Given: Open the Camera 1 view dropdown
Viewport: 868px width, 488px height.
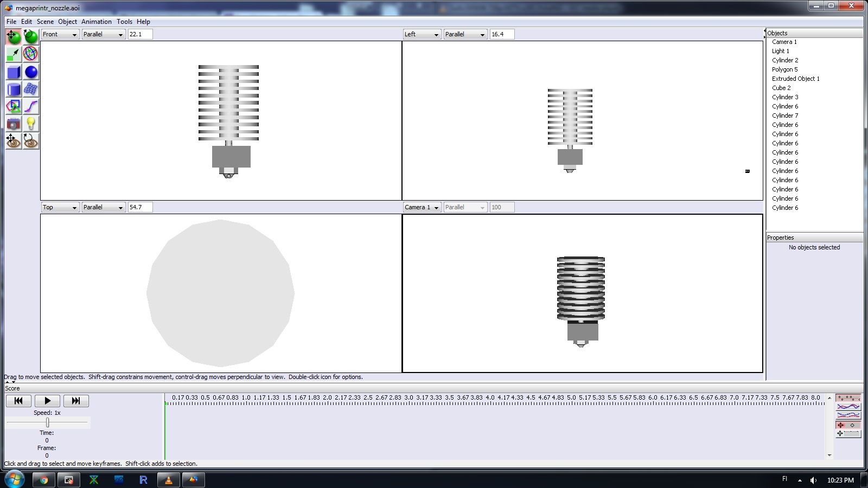Looking at the screenshot, I should (422, 207).
